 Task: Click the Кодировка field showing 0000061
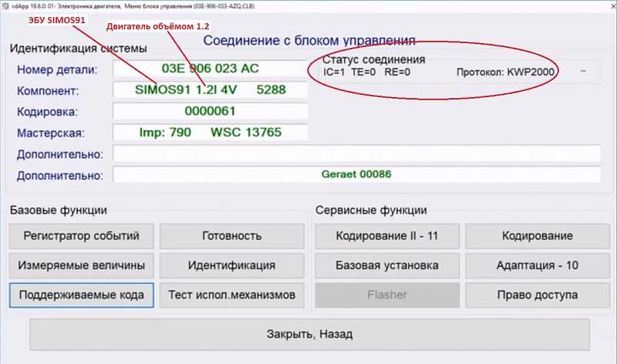tap(210, 111)
